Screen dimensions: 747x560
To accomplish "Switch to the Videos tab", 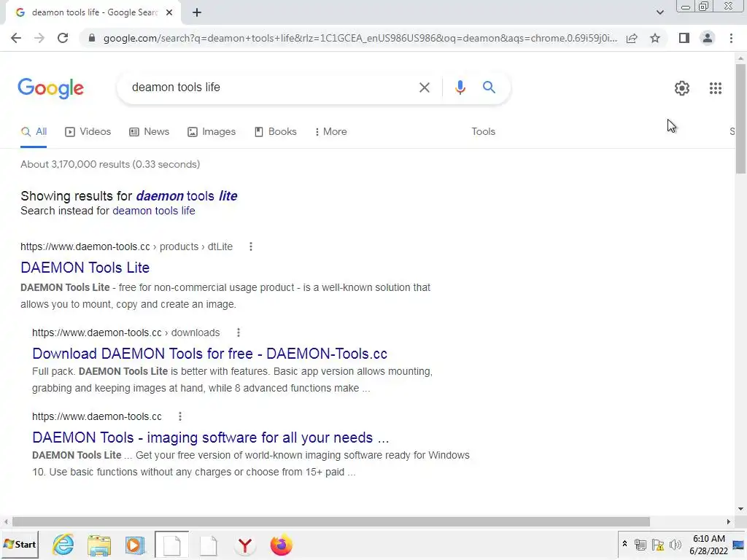I will pos(88,132).
